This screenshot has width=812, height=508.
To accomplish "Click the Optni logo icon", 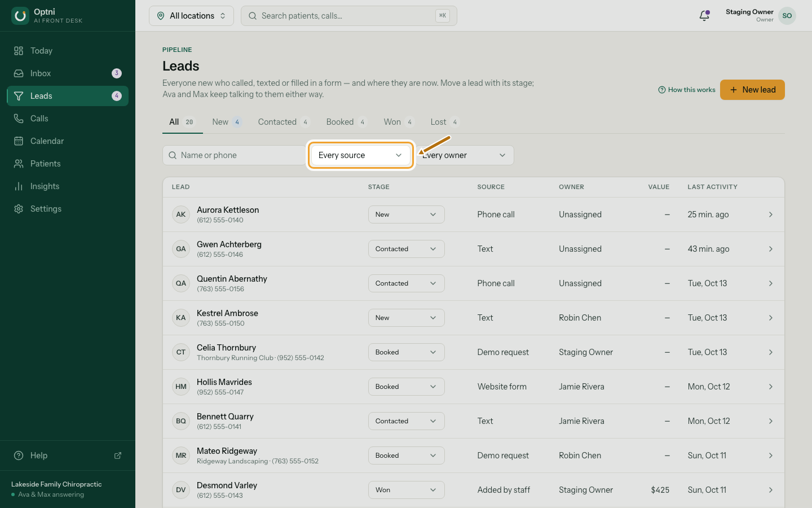I will [x=20, y=16].
